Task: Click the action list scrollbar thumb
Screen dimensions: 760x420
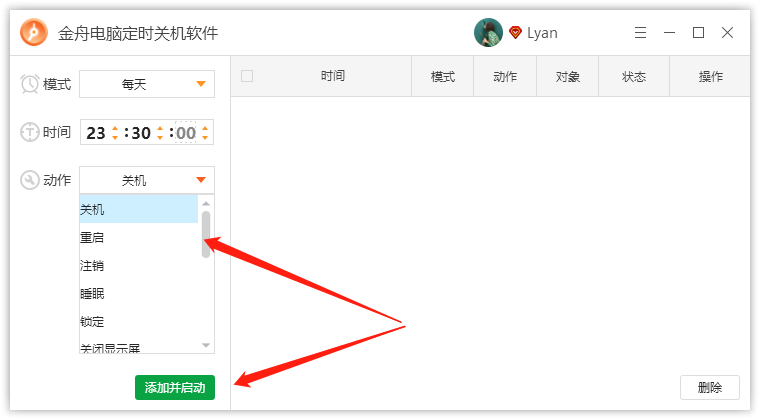Action: point(206,234)
